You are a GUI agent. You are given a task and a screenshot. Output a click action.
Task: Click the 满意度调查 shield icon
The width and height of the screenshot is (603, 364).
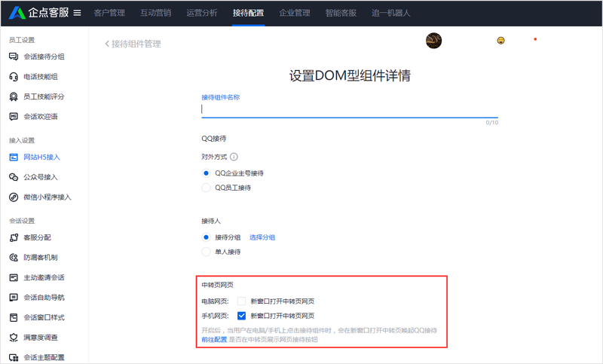click(x=14, y=338)
